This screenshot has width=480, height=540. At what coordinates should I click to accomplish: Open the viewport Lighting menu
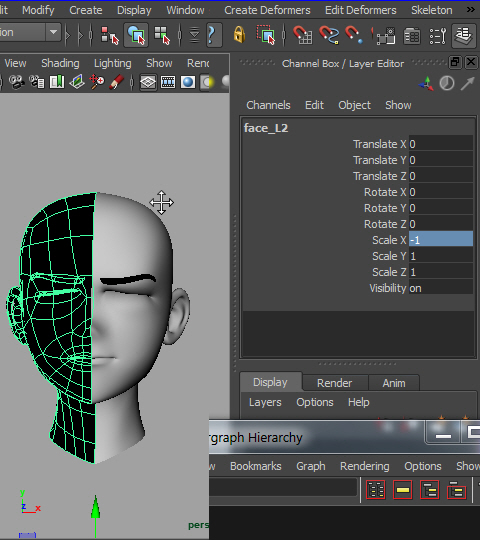[113, 63]
